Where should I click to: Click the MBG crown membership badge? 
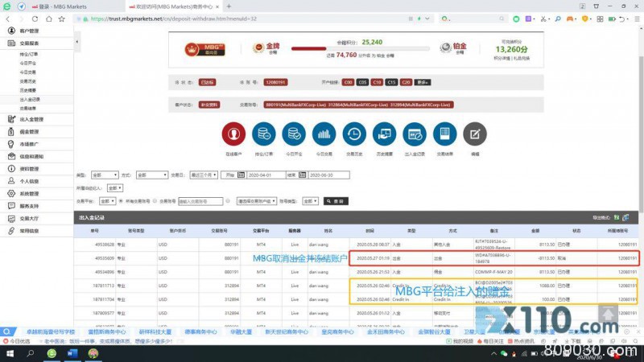(x=204, y=49)
